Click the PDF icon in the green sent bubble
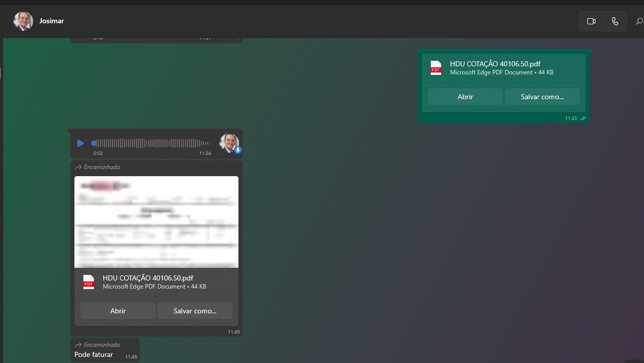 pos(436,68)
